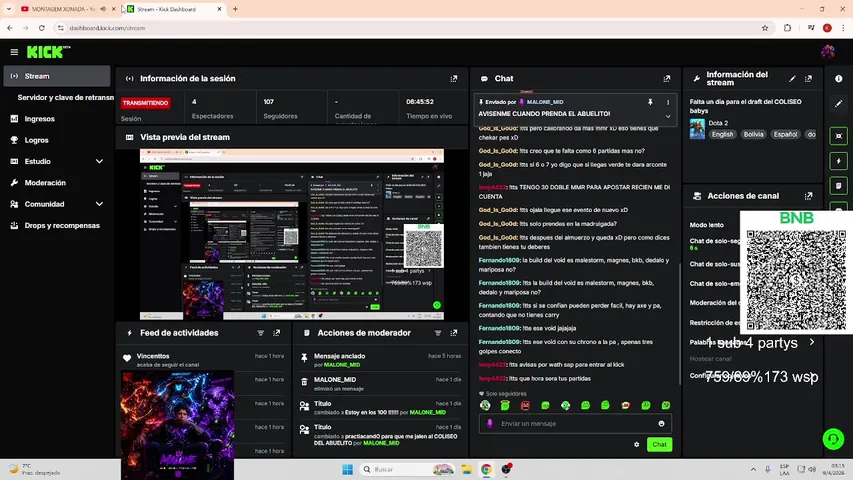This screenshot has width=853, height=480.
Task: Click the stream preview thumbnail
Action: coord(292,235)
